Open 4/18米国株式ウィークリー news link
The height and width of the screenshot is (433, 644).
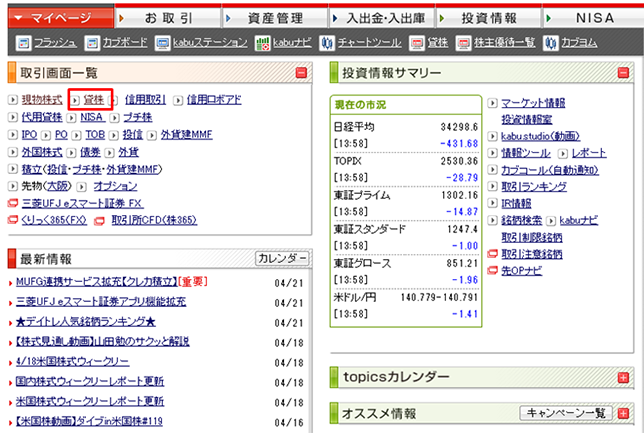pos(72,362)
